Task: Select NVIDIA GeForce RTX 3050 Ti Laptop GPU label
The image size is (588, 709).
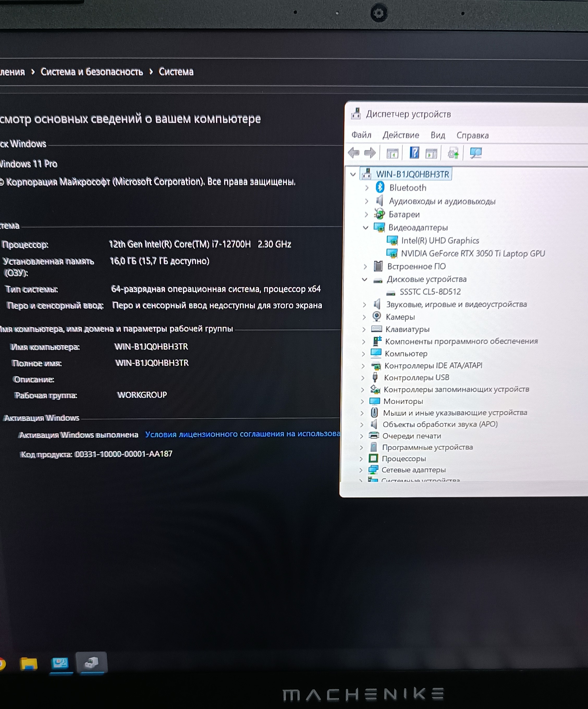Action: click(x=473, y=253)
